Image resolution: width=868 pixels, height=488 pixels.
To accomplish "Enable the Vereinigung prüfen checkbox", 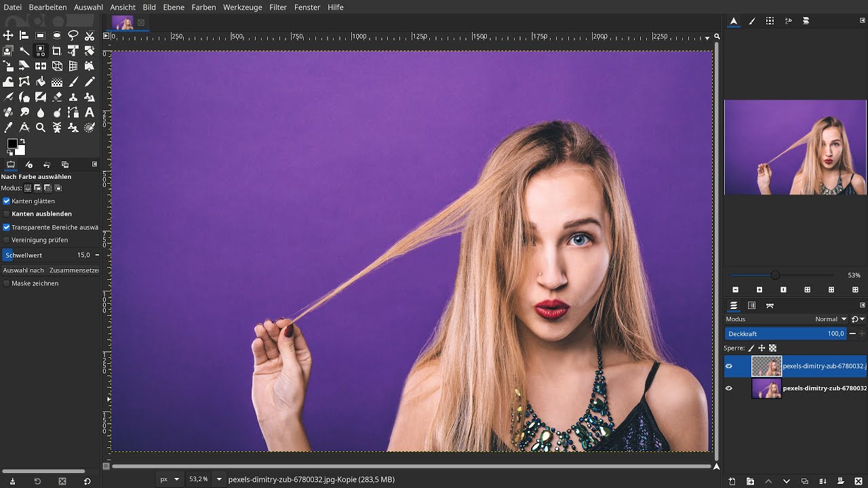I will (7, 240).
